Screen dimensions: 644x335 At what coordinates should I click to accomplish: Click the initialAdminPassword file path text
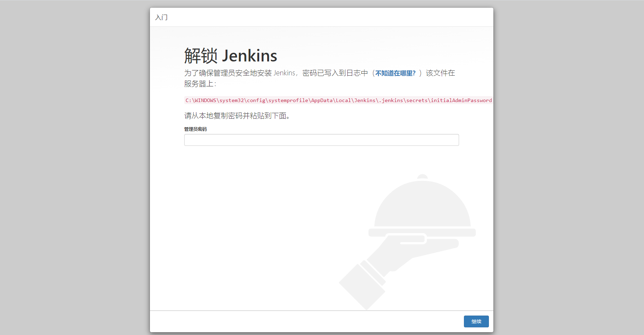tap(338, 100)
